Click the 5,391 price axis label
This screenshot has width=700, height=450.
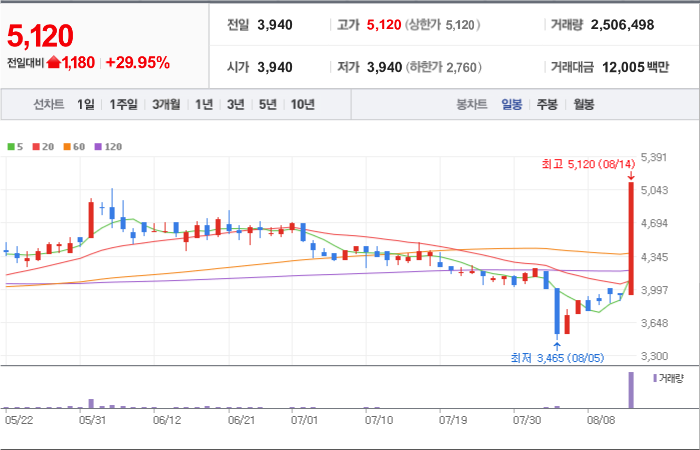click(654, 157)
